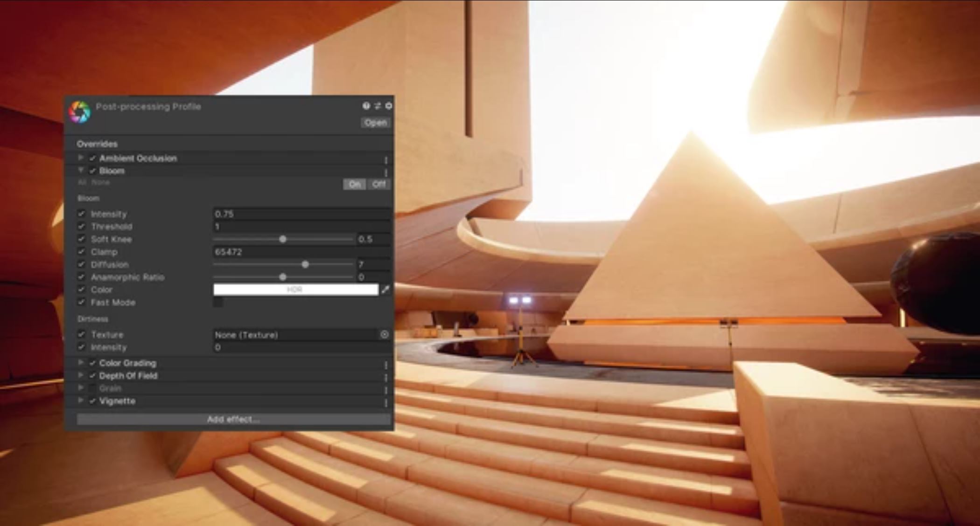
Task: Open the inspector help icon
Action: tap(366, 105)
